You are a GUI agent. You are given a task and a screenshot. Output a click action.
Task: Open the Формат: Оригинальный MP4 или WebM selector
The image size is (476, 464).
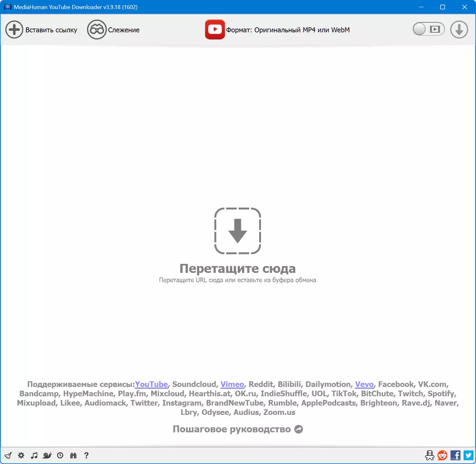287,30
